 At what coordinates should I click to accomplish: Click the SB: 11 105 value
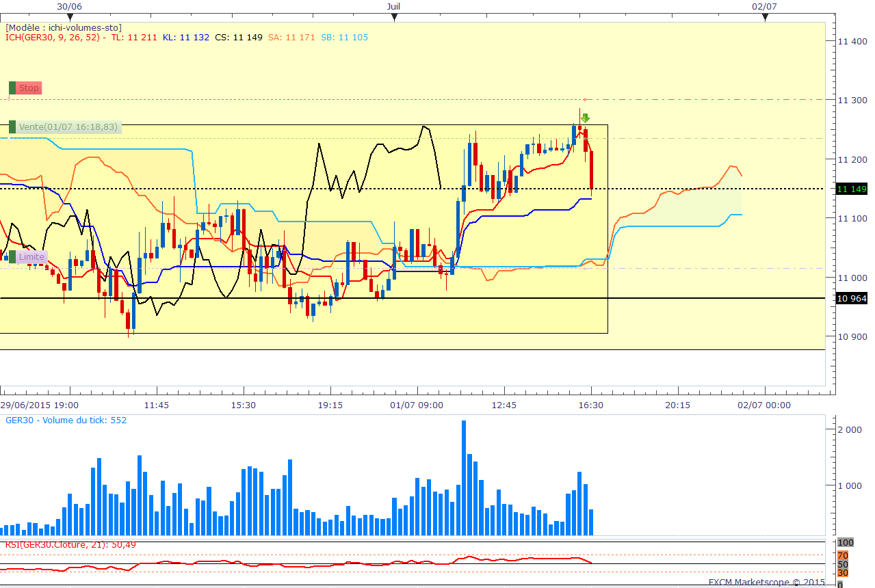(344, 38)
